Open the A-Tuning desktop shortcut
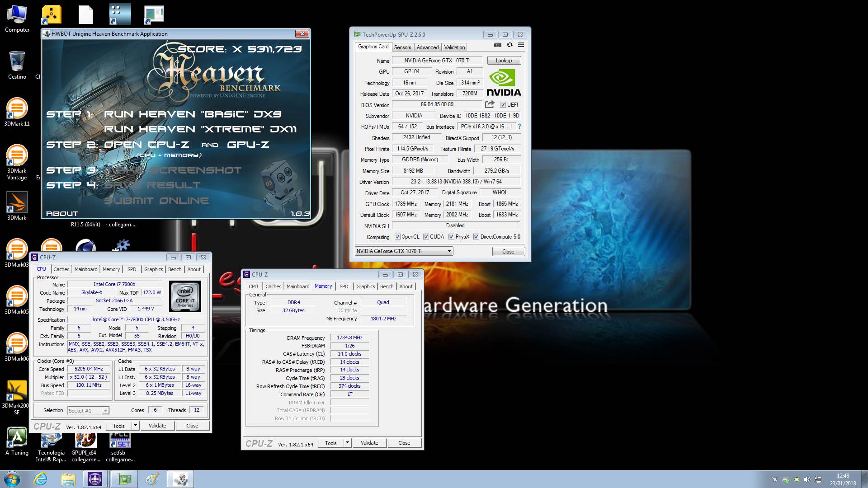The image size is (868, 488). tap(17, 441)
